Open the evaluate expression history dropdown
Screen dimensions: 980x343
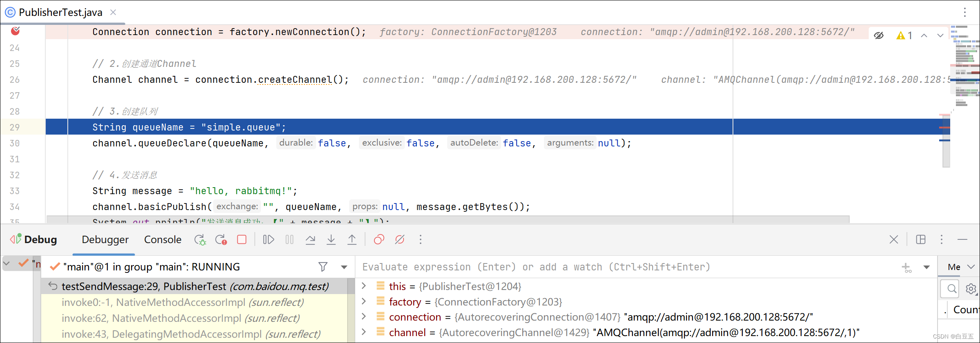click(927, 267)
